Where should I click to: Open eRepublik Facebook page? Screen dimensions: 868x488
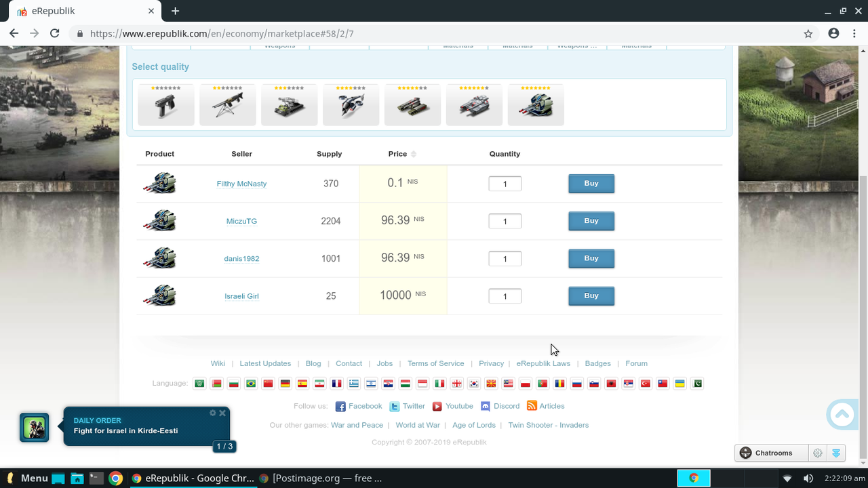point(359,406)
